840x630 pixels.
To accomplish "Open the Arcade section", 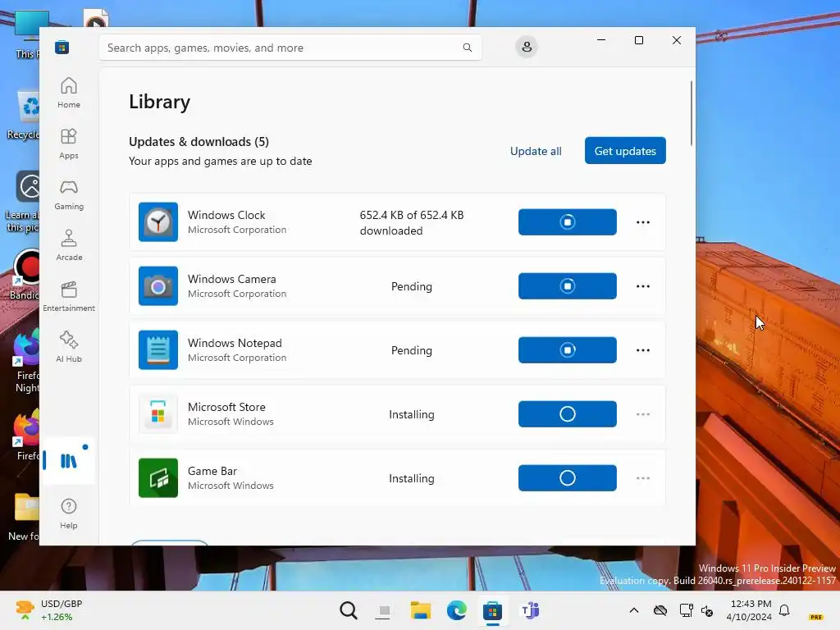I will click(x=69, y=245).
